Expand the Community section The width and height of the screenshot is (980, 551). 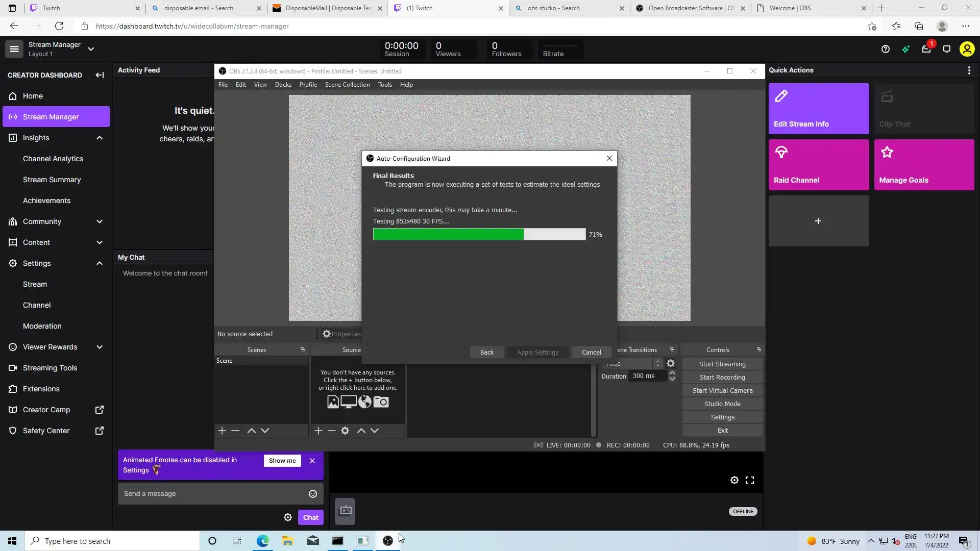(x=100, y=221)
